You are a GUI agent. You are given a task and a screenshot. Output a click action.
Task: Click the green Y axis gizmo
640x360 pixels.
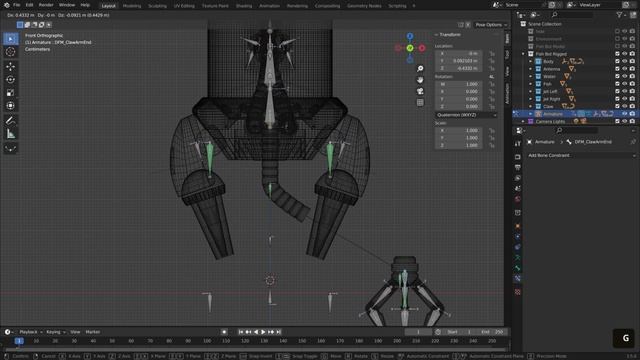(x=410, y=48)
